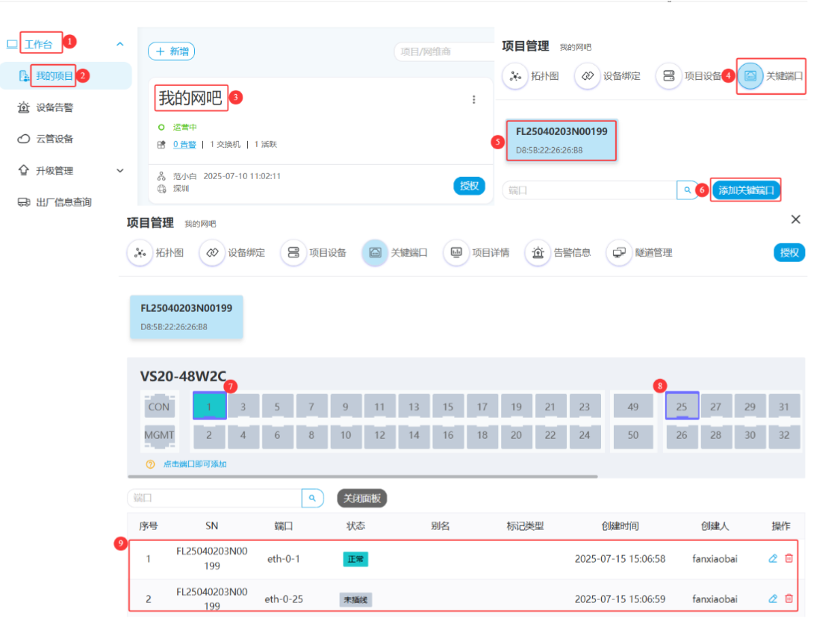Click the 告警信息 alarm icon

(538, 253)
